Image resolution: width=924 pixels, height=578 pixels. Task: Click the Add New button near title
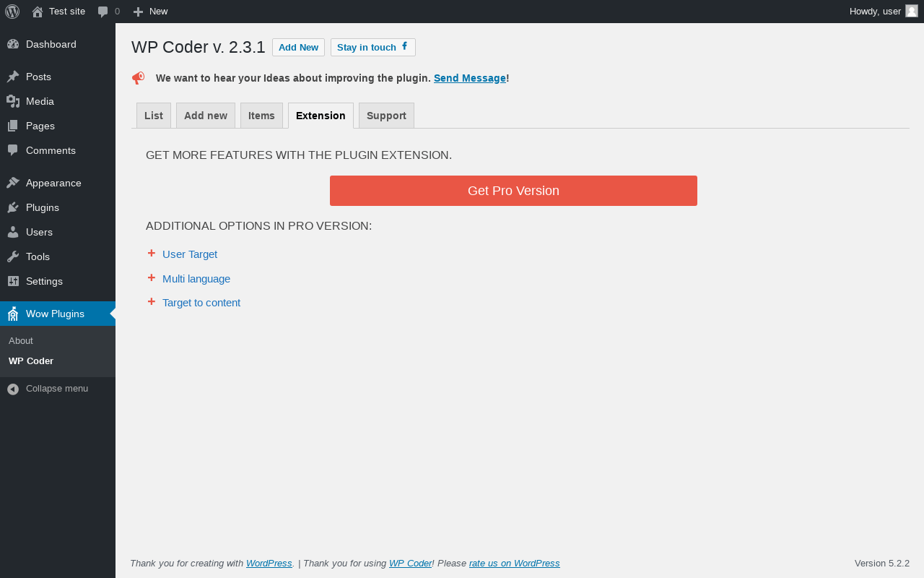coord(298,47)
